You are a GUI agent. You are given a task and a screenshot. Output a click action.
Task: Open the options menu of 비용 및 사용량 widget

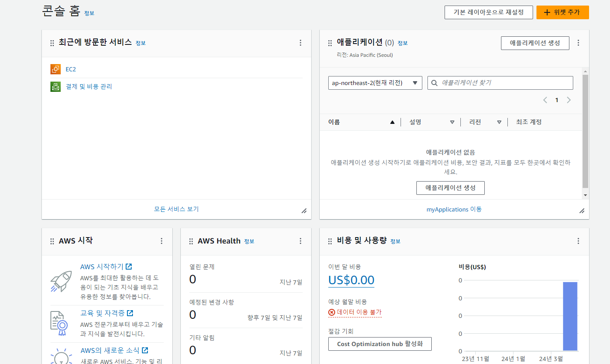578,241
